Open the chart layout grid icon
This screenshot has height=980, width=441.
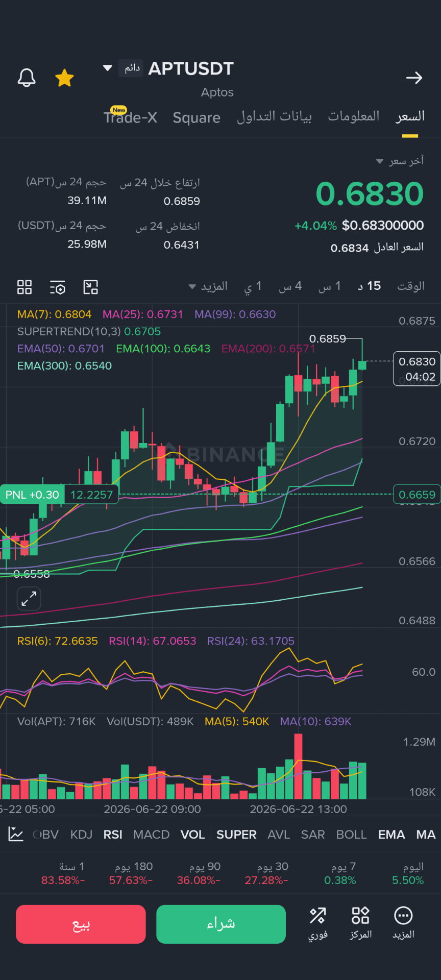24,287
